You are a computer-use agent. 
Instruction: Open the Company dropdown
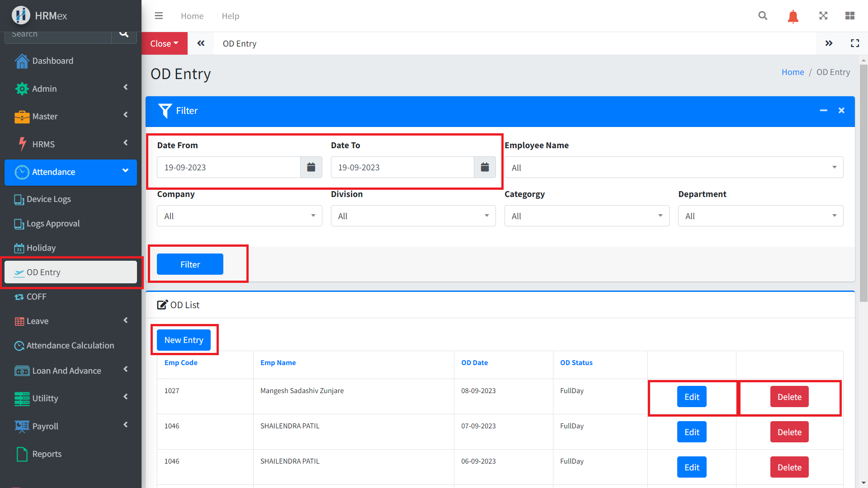coord(239,216)
